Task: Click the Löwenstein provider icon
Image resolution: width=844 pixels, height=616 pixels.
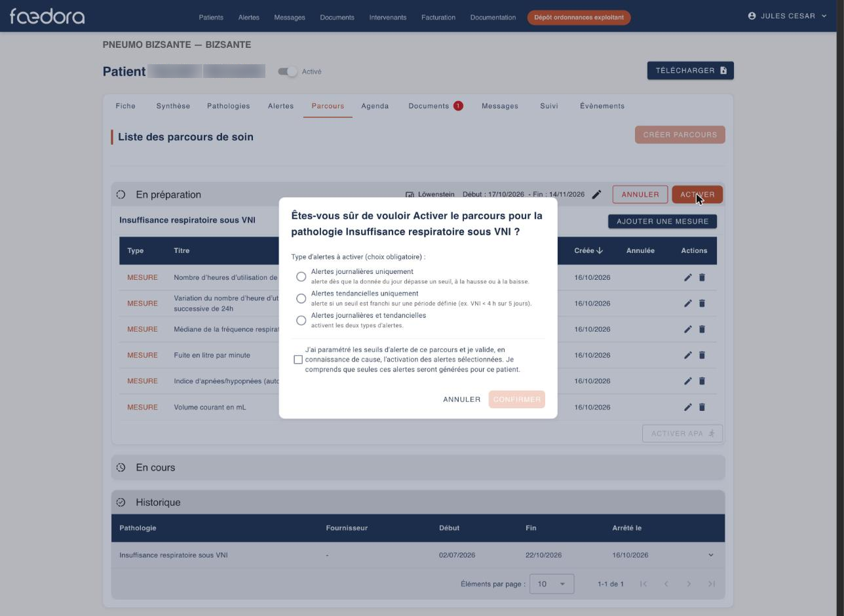Action: [x=410, y=195]
